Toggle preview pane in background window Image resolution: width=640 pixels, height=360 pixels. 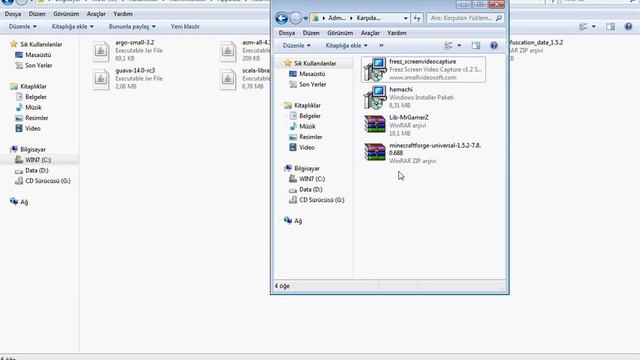610,27
